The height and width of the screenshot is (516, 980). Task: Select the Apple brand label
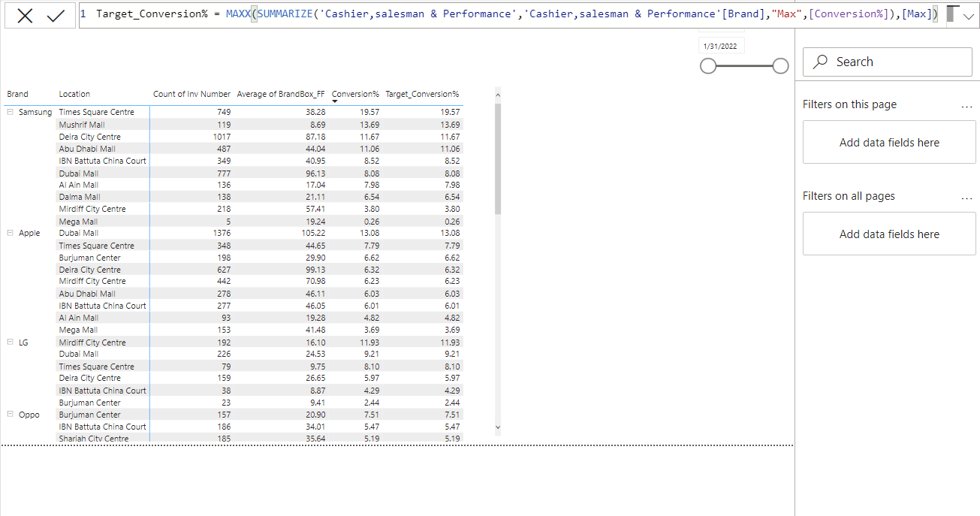point(29,233)
